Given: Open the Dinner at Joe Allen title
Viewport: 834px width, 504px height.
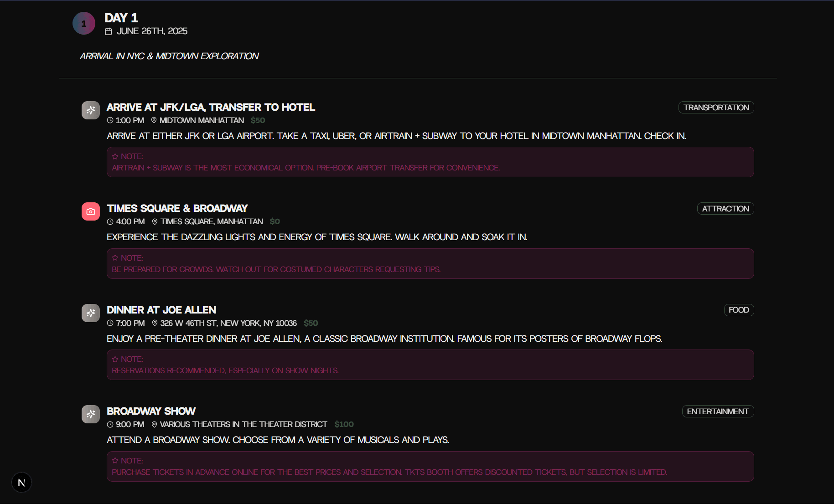Looking at the screenshot, I should pyautogui.click(x=161, y=310).
